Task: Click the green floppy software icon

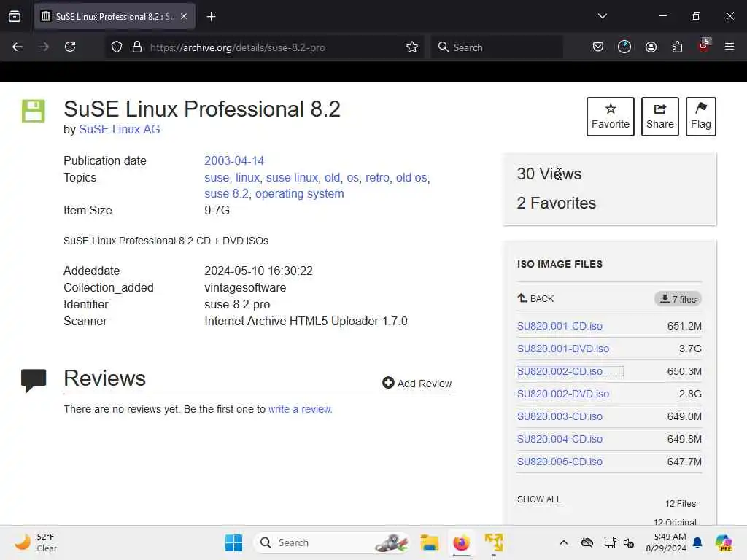Action: pyautogui.click(x=34, y=111)
